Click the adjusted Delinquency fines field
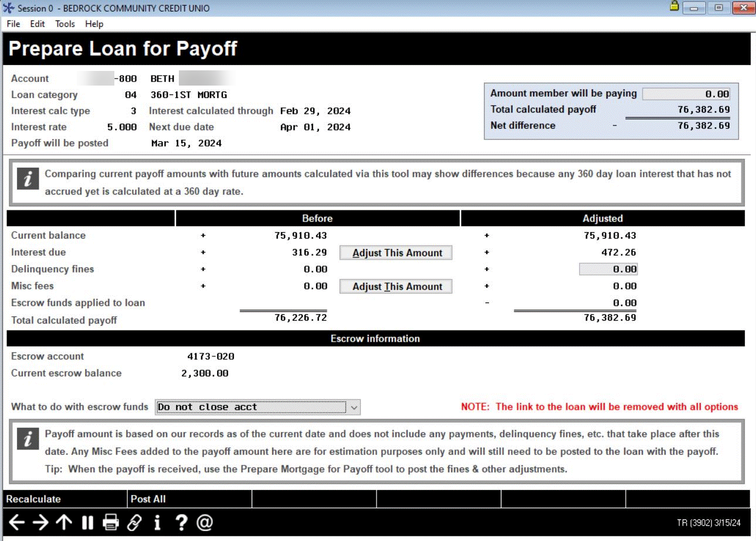The height and width of the screenshot is (541, 756). (608, 270)
